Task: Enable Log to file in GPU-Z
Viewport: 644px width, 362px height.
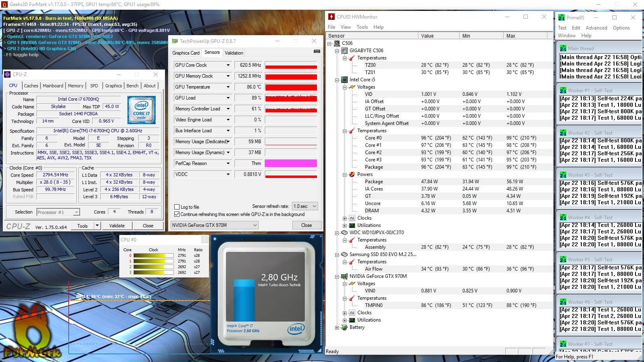Action: 177,207
